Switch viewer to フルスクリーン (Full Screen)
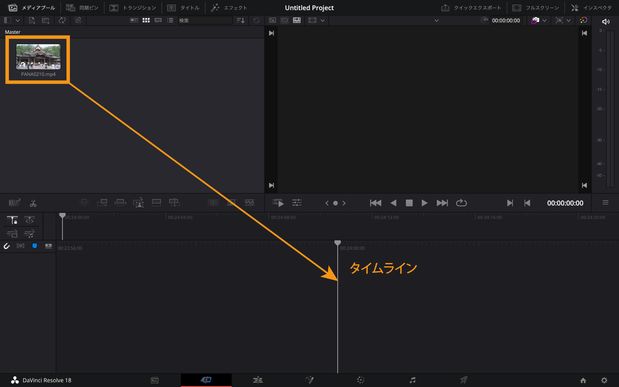The width and height of the screenshot is (619, 387). (536, 8)
